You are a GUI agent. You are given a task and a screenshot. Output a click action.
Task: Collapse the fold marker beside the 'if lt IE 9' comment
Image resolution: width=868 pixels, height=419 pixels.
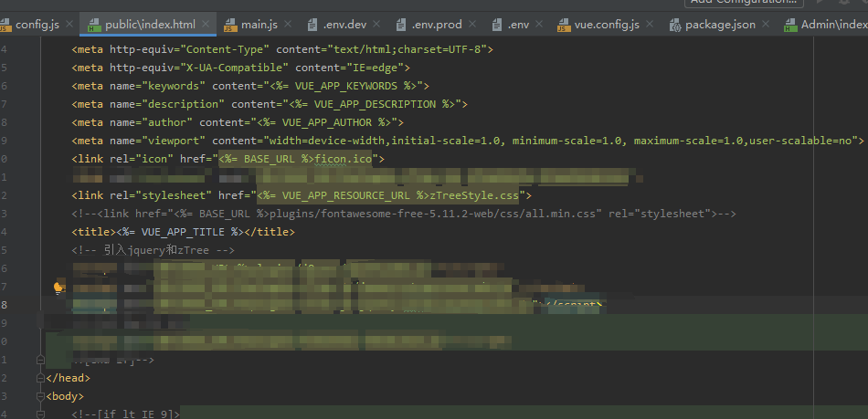(40, 414)
